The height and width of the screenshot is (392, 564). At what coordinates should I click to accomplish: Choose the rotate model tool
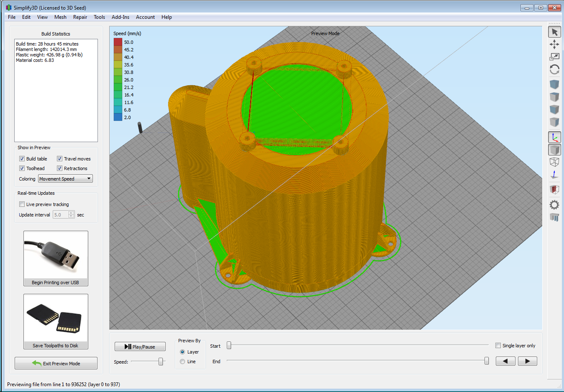[554, 69]
